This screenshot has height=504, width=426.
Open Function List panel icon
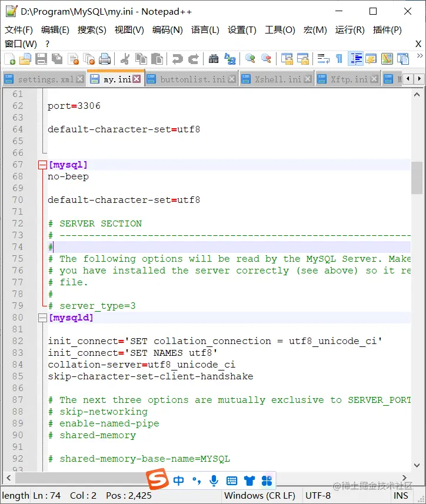(x=403, y=59)
